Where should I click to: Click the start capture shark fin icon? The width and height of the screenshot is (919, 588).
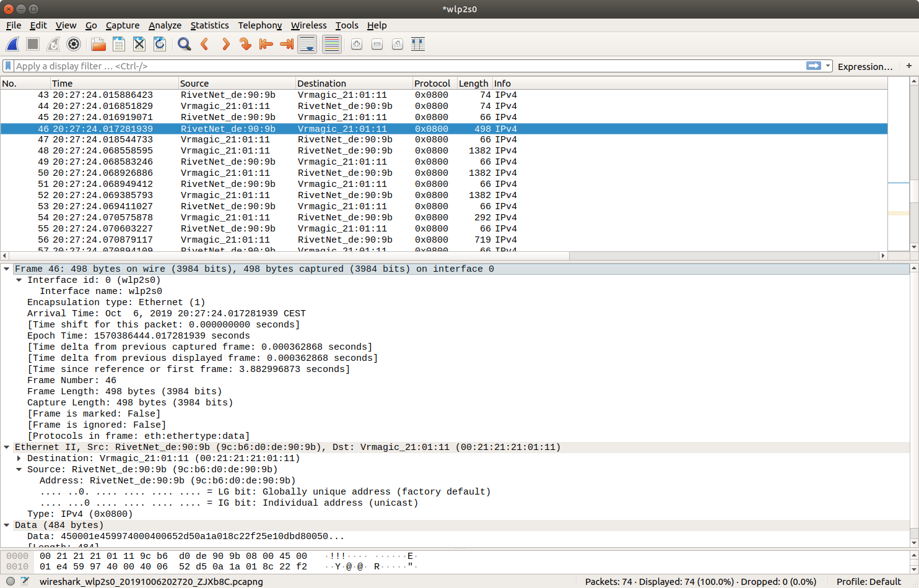[x=12, y=44]
